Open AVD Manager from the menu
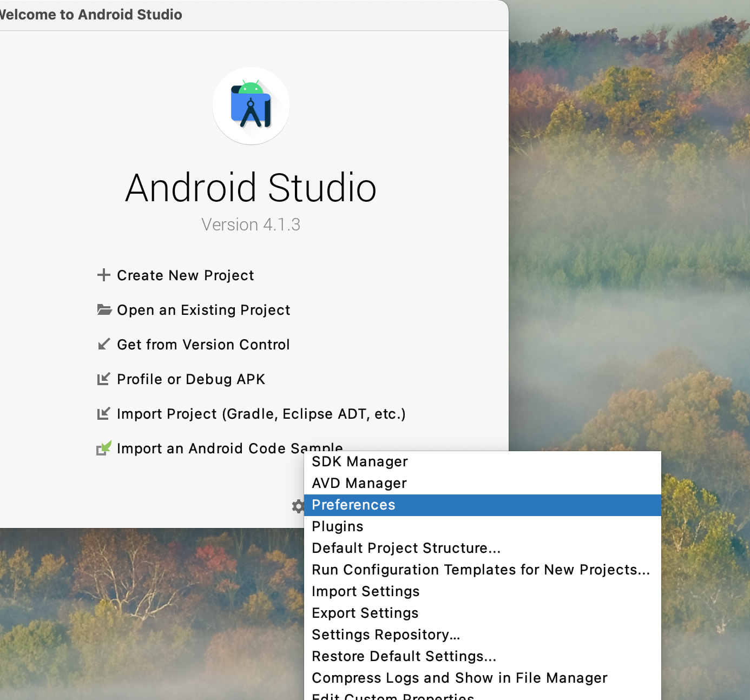 click(x=483, y=483)
